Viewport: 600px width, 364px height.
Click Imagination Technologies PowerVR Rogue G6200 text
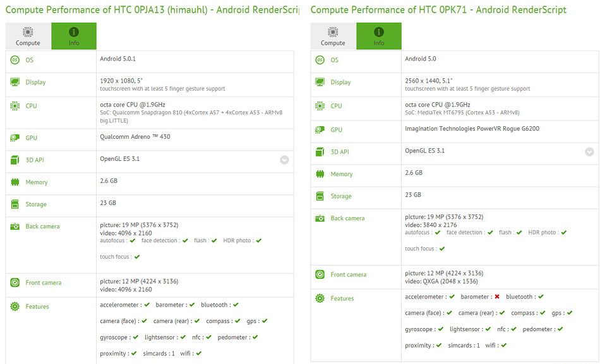click(472, 129)
